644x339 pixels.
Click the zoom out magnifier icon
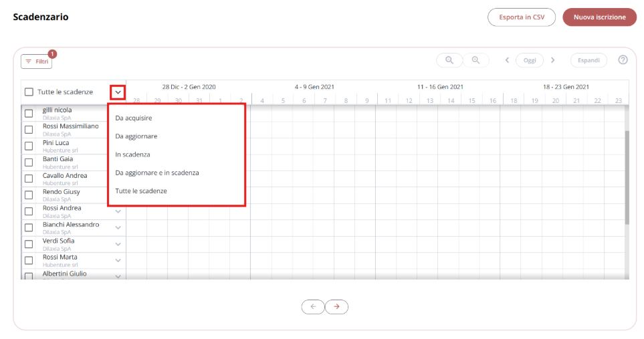click(x=449, y=60)
